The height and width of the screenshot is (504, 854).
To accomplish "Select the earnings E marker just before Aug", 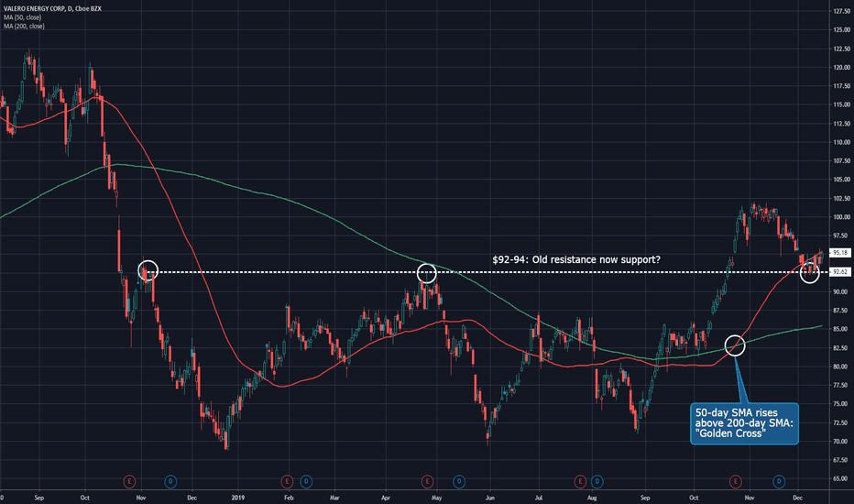I will [x=580, y=482].
